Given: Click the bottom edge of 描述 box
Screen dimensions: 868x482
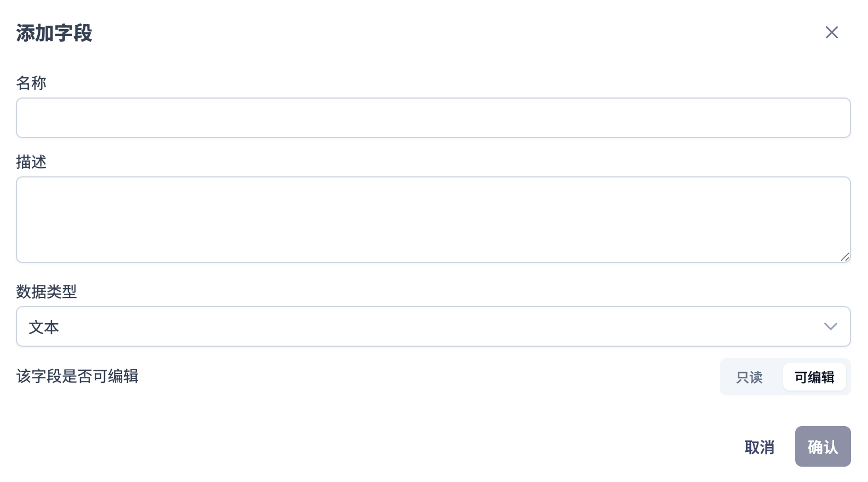Looking at the screenshot, I should (433, 262).
